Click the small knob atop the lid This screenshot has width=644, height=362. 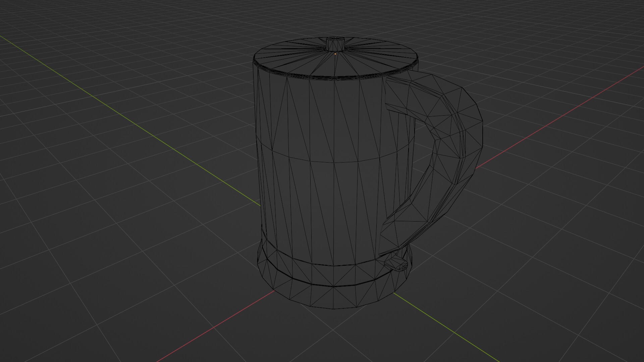coord(335,44)
